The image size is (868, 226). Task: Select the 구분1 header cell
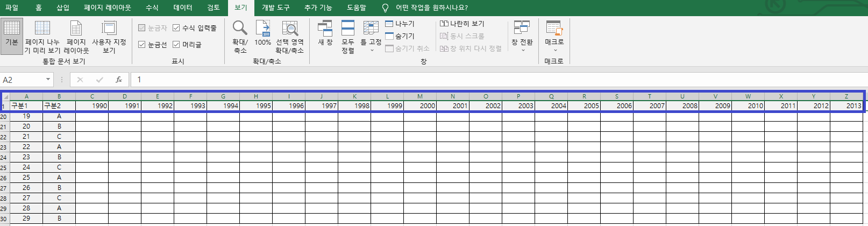pos(26,106)
